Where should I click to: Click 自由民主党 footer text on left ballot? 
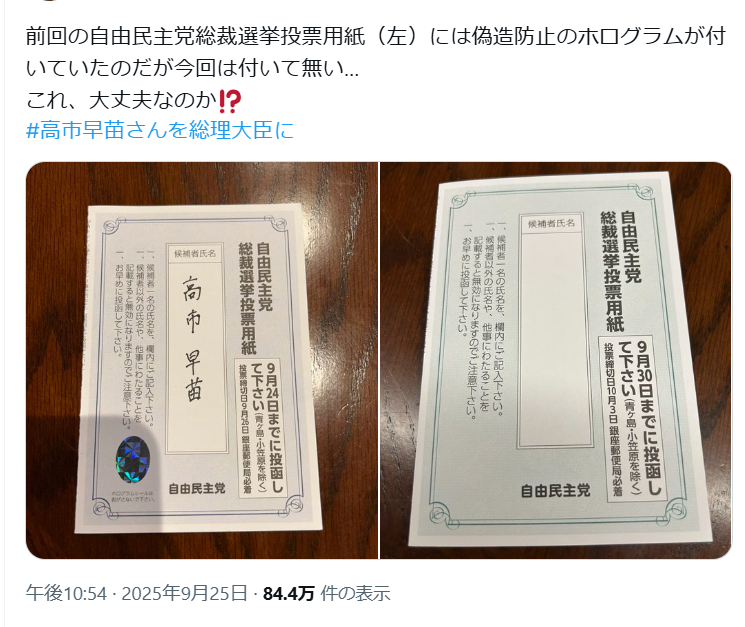point(197,488)
